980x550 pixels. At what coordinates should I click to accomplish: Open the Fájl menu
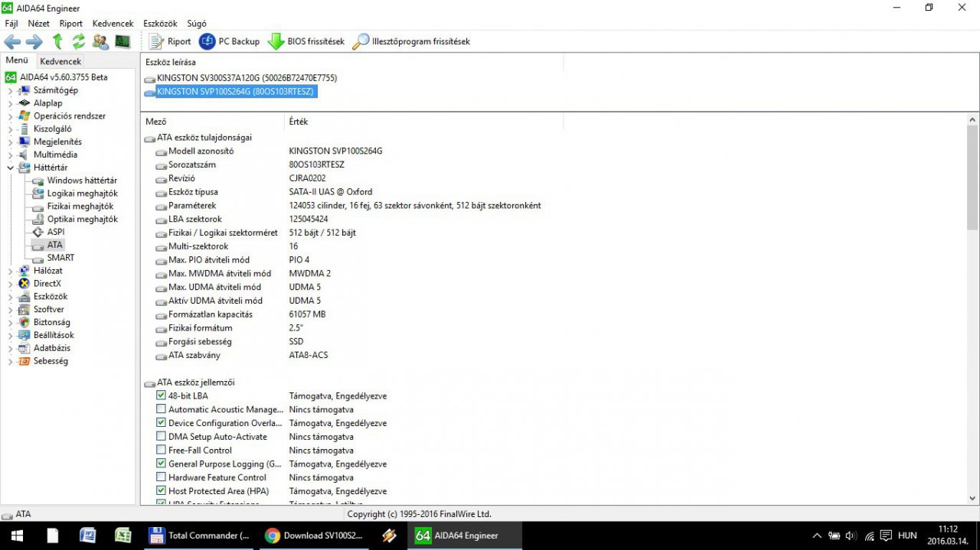tap(11, 24)
